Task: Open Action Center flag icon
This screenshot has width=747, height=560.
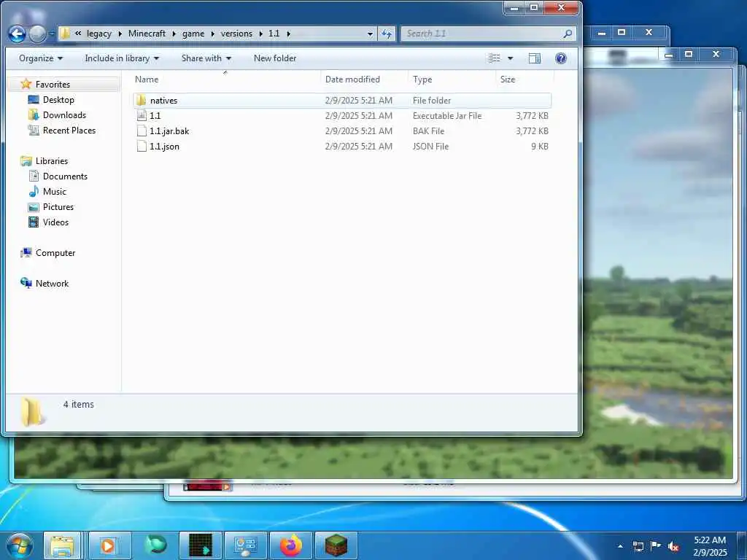Action: 656,546
